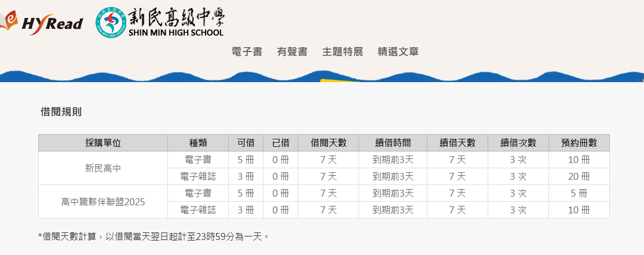Click the HyRead logo
The width and height of the screenshot is (644, 255).
43,23
